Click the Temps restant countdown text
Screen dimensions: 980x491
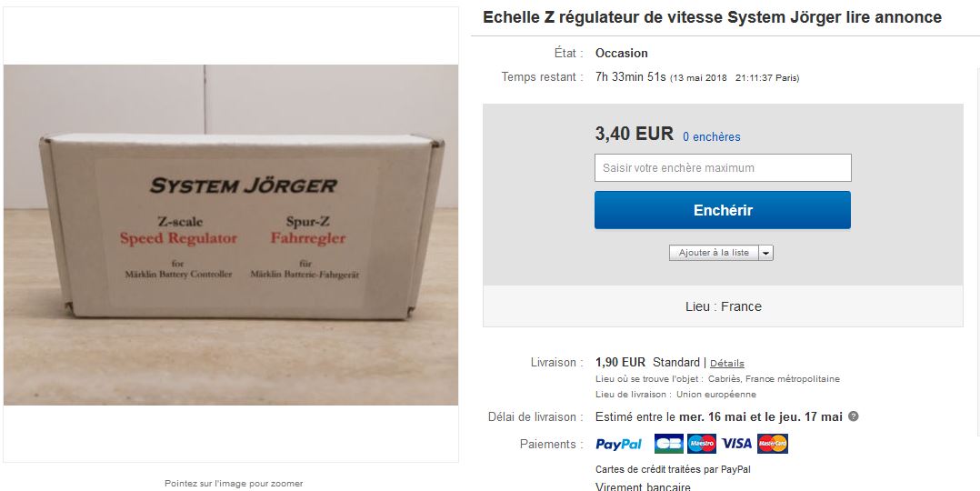click(x=697, y=77)
